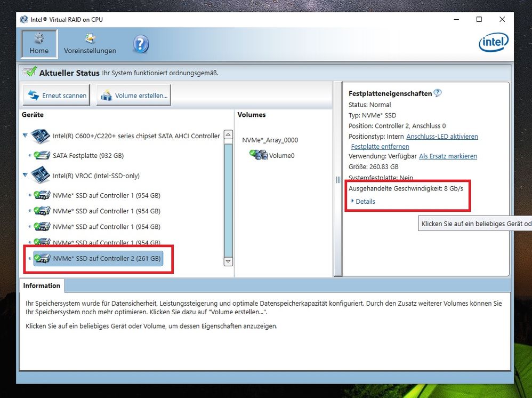Click Ausgehandelte Geschwindigkeit: 8 Gb/s text
The width and height of the screenshot is (532, 398).
point(406,188)
